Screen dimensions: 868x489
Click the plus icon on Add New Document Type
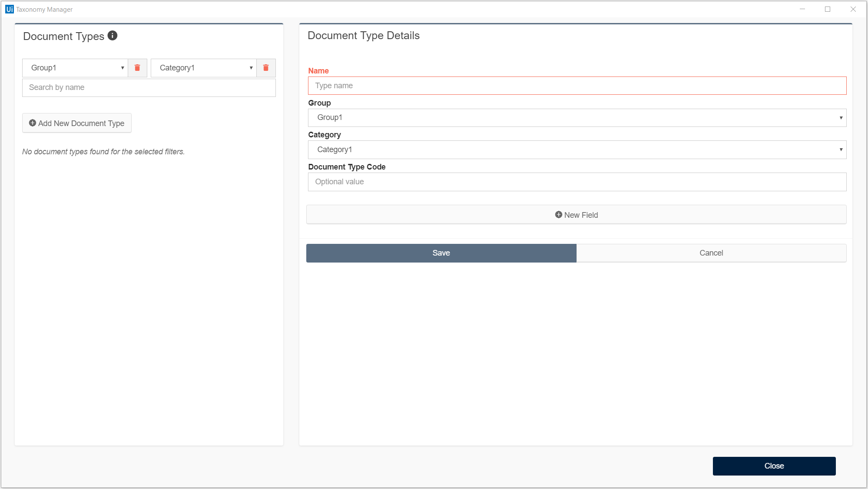tap(33, 123)
